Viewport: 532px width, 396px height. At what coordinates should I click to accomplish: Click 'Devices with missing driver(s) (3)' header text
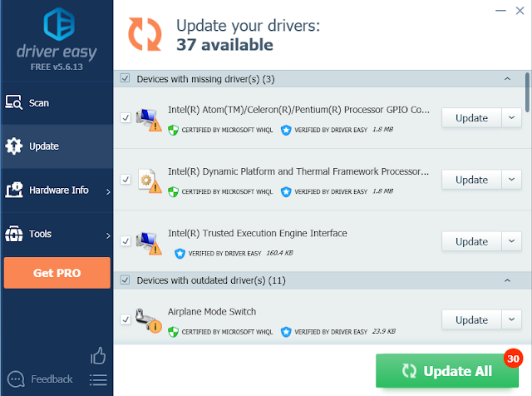(x=205, y=79)
